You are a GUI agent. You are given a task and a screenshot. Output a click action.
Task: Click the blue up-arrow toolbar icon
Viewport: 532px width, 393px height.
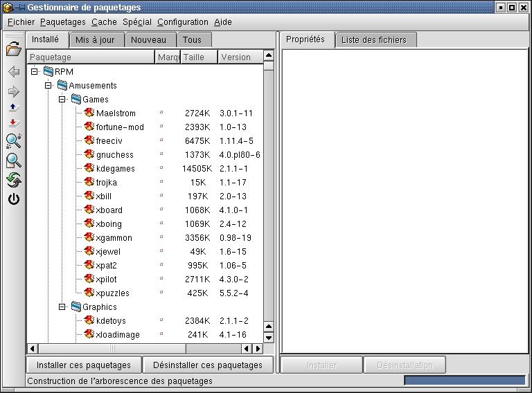point(13,108)
